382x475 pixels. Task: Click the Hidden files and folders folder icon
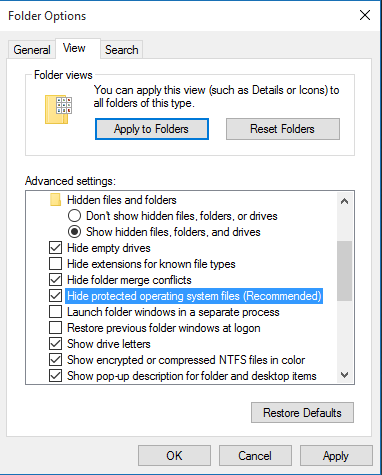(x=55, y=200)
